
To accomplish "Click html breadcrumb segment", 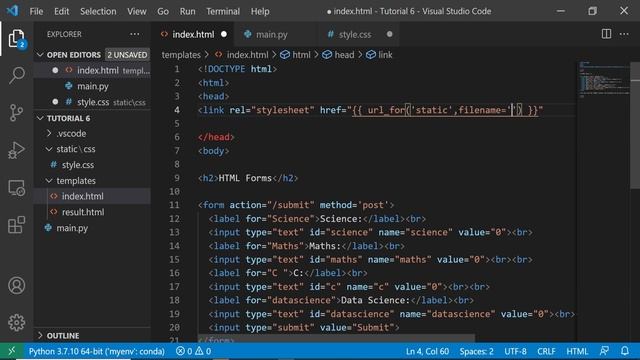I will [296, 55].
